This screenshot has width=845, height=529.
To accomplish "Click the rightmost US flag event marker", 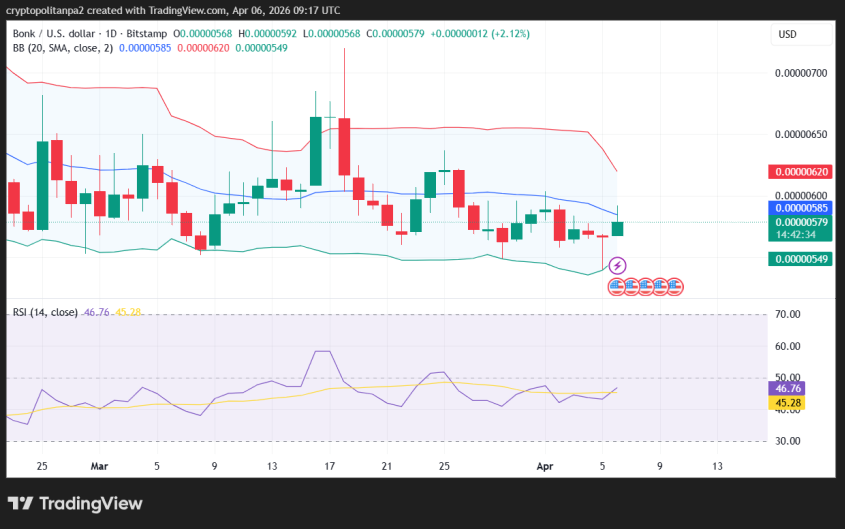I will pyautogui.click(x=675, y=286).
